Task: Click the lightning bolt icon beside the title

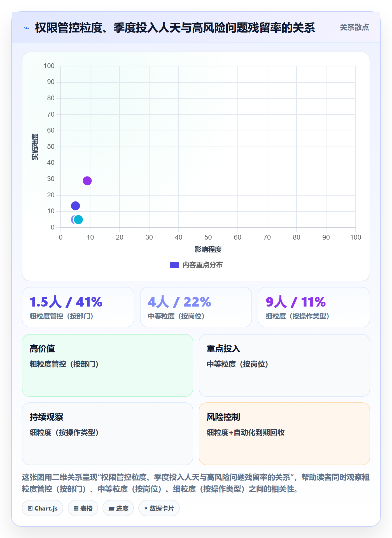Action: 27,28
